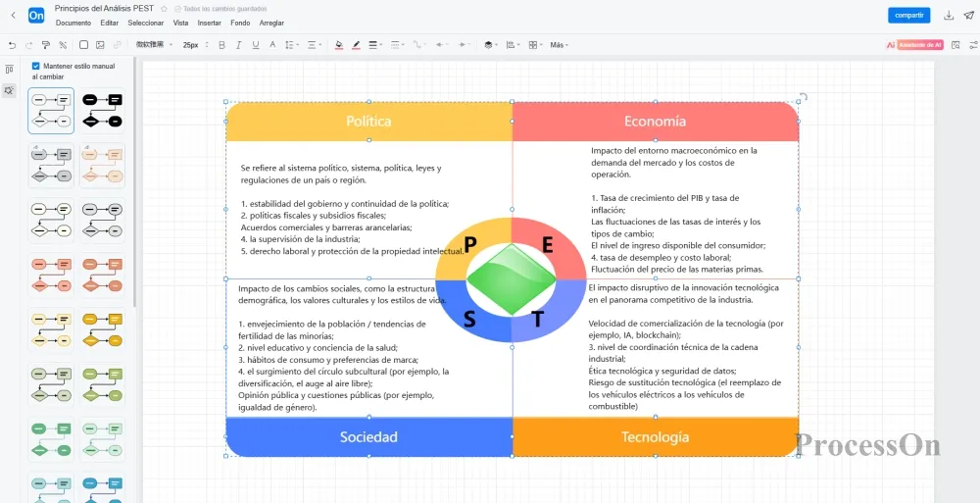Underline the selected text
Viewport: 980px width, 503px height.
(x=256, y=45)
